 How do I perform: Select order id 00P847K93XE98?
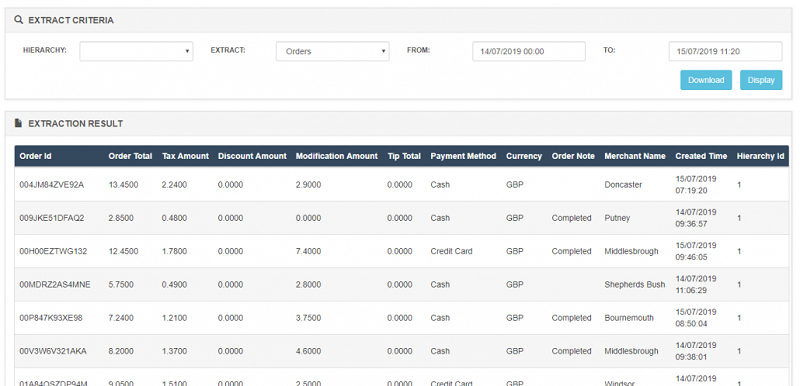[51, 318]
